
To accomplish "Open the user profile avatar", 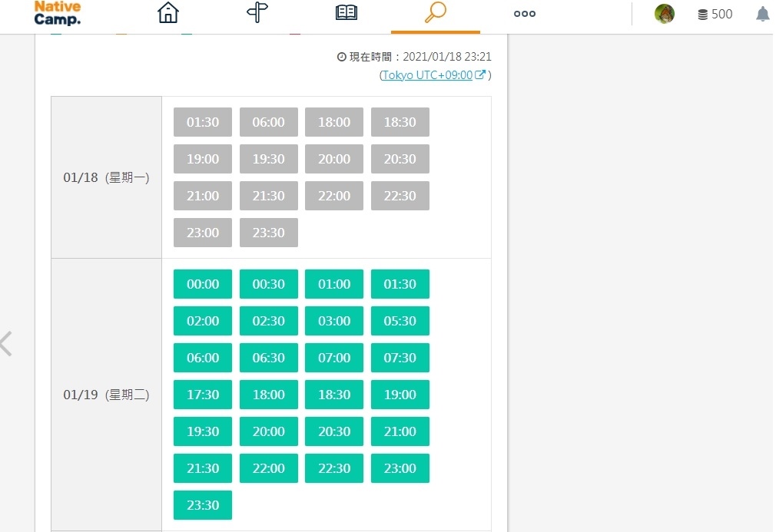I will pyautogui.click(x=665, y=14).
